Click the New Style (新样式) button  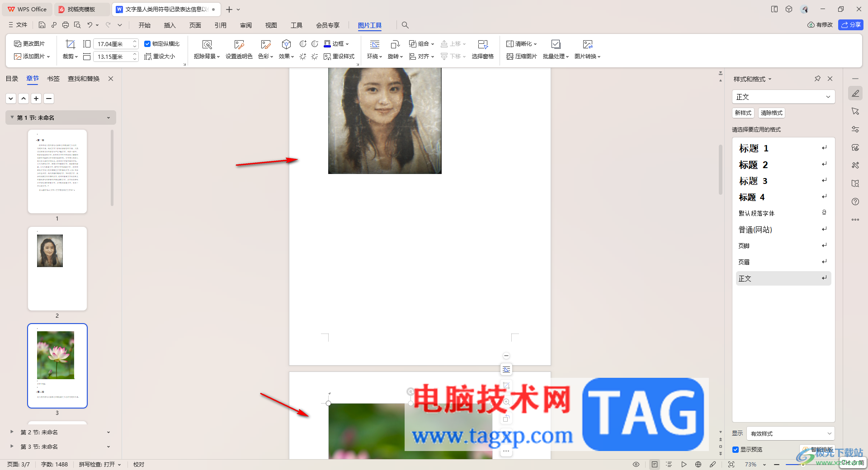click(743, 113)
